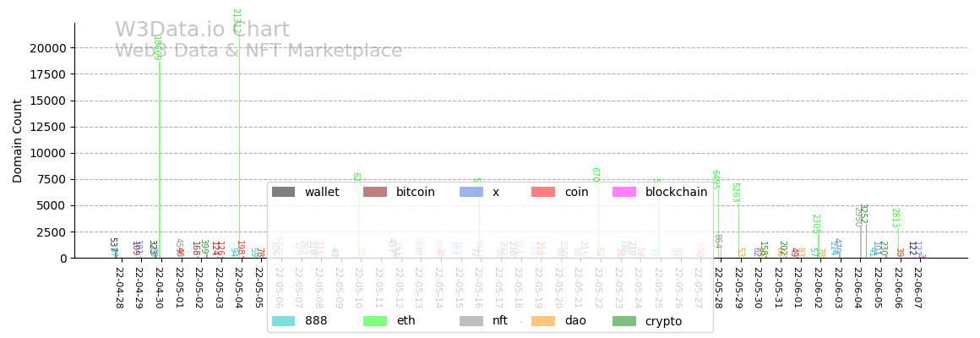Click the nft legend color swatch
Image resolution: width=980 pixels, height=338 pixels.
point(471,321)
